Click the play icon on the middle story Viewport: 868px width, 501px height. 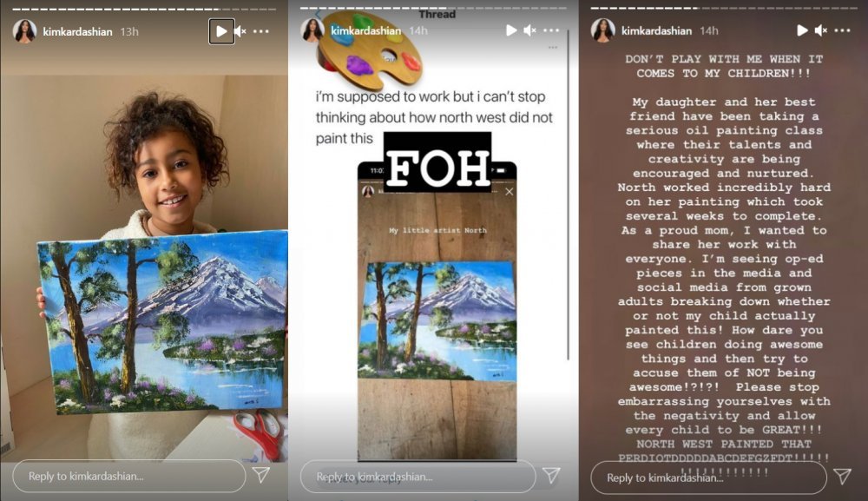(x=511, y=30)
